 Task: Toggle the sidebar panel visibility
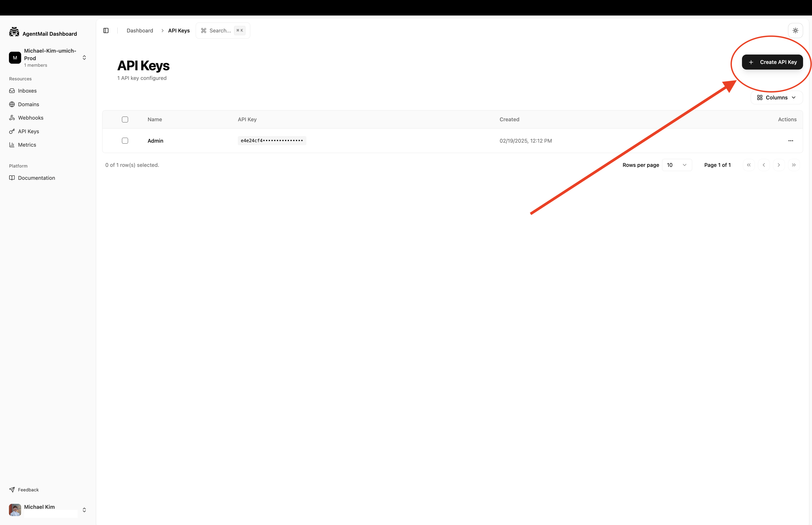click(106, 30)
